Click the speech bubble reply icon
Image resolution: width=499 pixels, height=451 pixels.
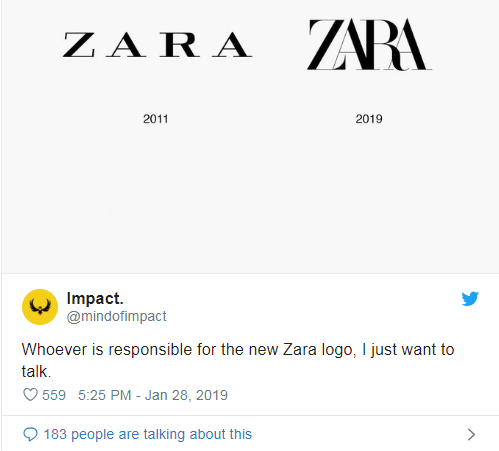30,434
